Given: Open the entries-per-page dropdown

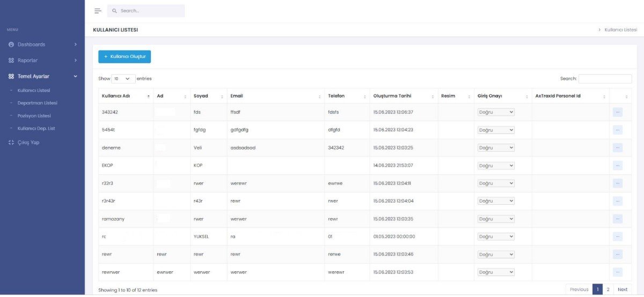Looking at the screenshot, I should [x=123, y=79].
